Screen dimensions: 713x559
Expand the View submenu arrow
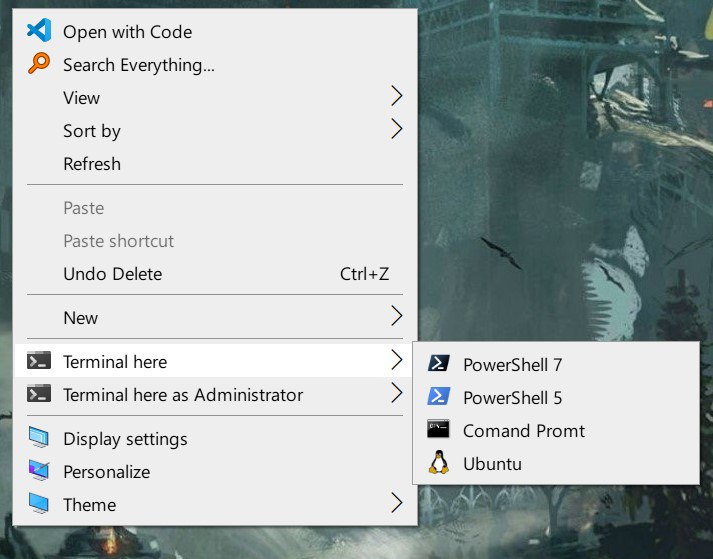click(397, 96)
